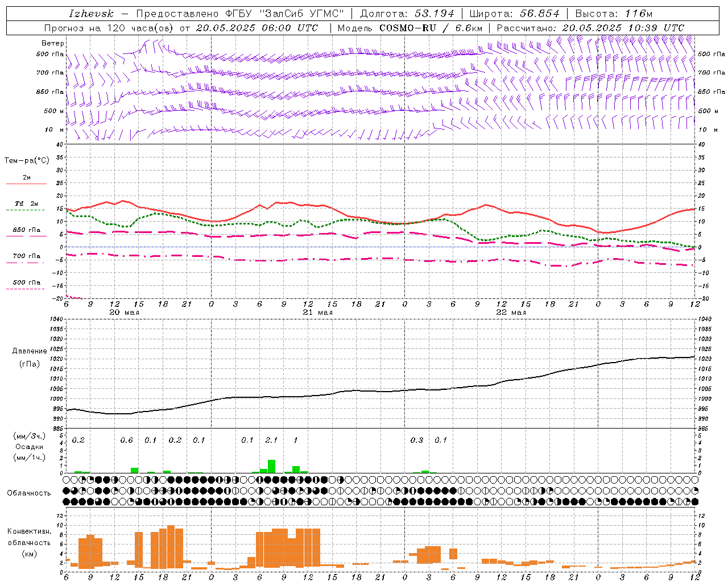Select the computed time "20.05.2025 10:39 UTC"
Image resolution: width=728 pixels, height=582 pixels.
tap(623, 28)
